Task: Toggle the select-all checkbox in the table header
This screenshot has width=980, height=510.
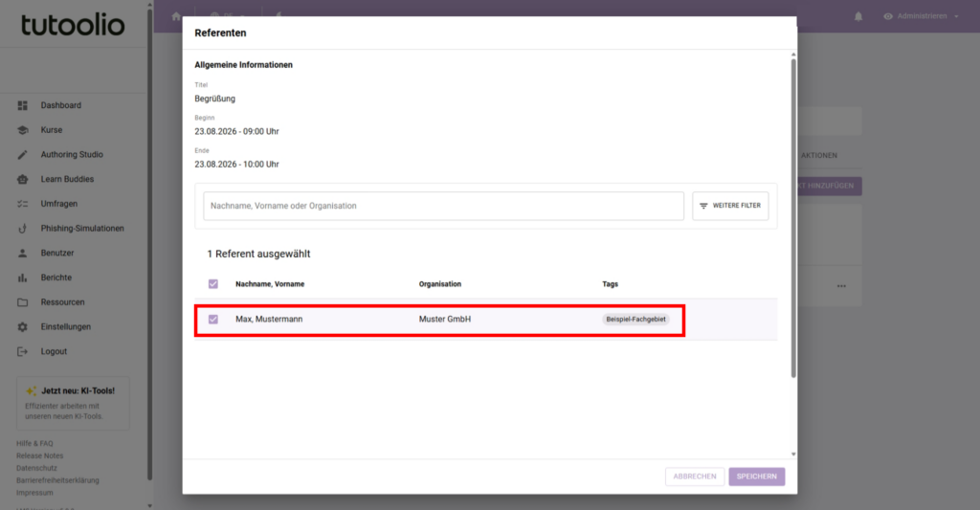Action: coord(213,284)
